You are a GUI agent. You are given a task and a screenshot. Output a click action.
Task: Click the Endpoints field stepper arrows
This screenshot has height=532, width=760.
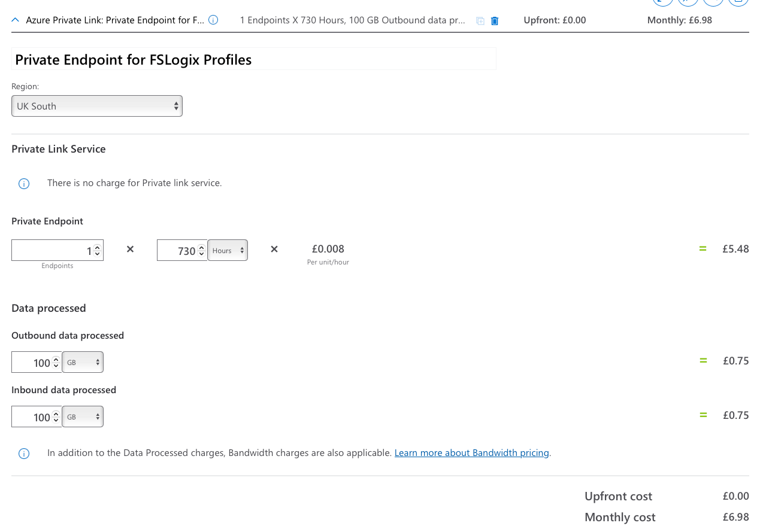click(98, 251)
